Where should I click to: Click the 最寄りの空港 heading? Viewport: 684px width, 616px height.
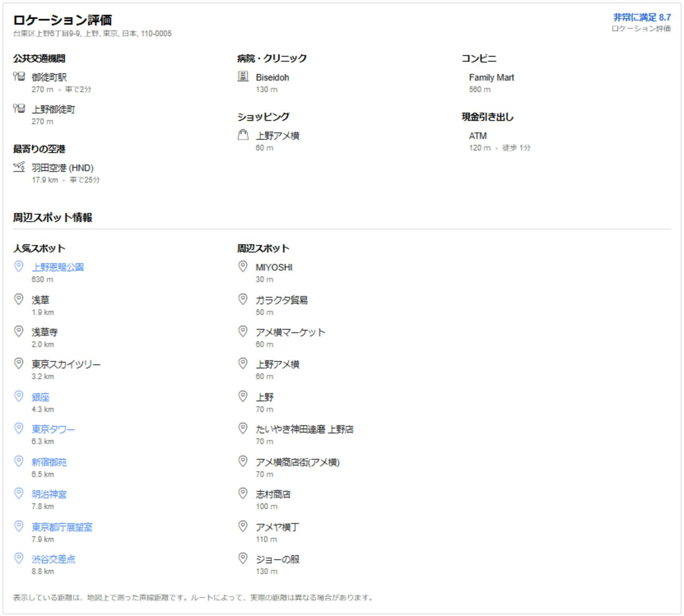tap(39, 149)
